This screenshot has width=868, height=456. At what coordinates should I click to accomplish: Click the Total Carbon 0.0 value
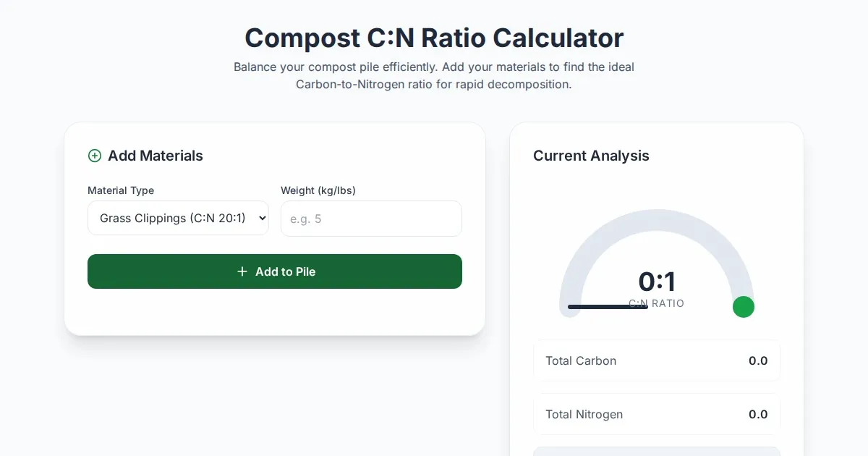[x=758, y=360]
